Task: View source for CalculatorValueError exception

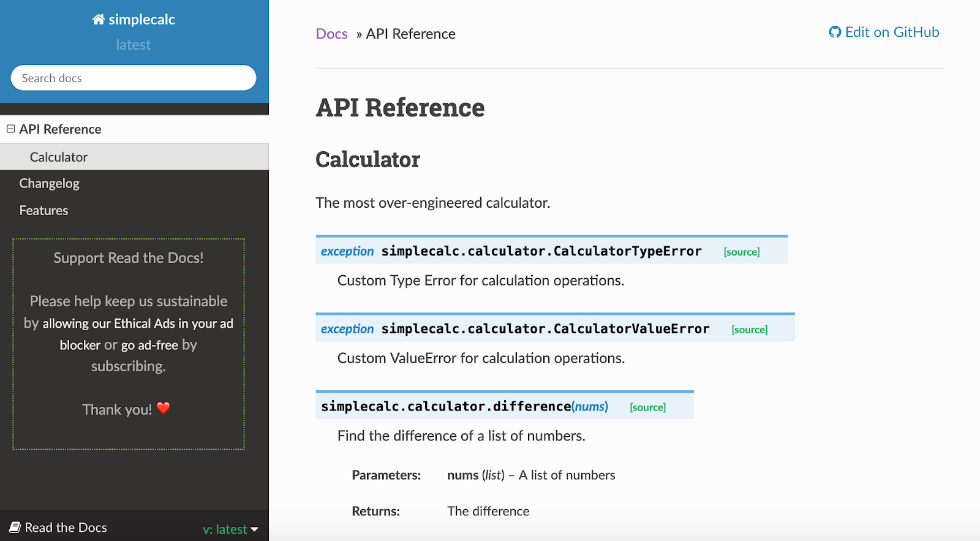Action: 749,330
